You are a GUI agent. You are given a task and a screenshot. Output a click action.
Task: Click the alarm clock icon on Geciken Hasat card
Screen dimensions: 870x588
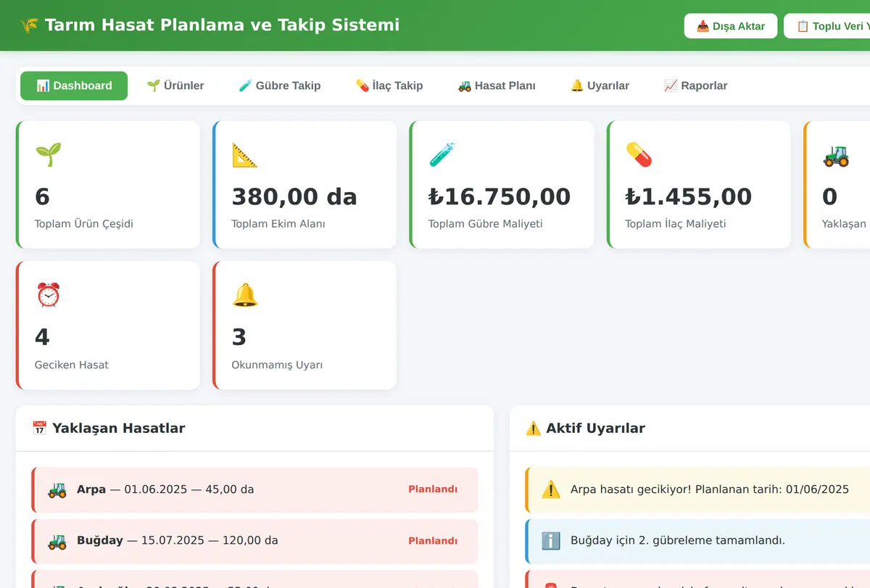[x=48, y=295]
